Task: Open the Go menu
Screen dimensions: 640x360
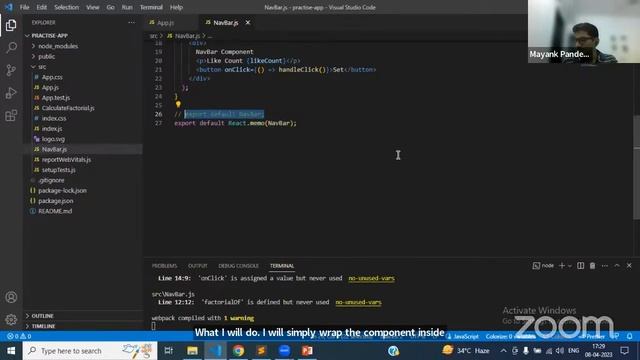Action: coord(110,7)
